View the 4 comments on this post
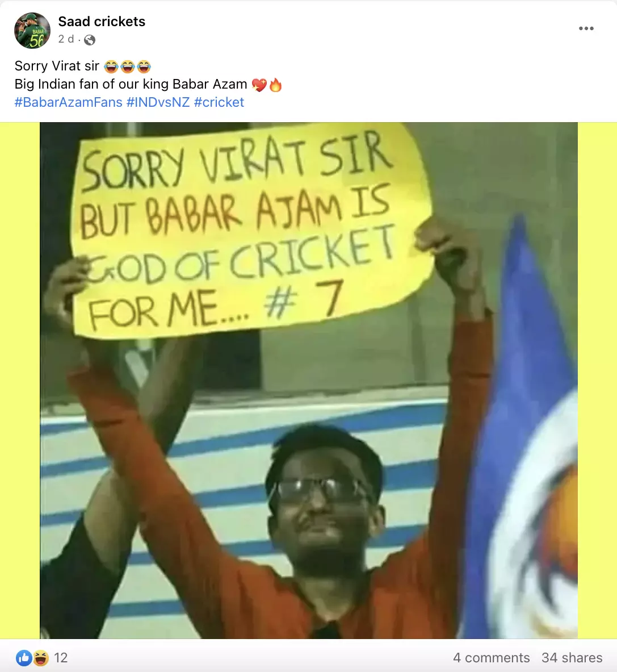Image resolution: width=617 pixels, height=672 pixels. pos(491,657)
